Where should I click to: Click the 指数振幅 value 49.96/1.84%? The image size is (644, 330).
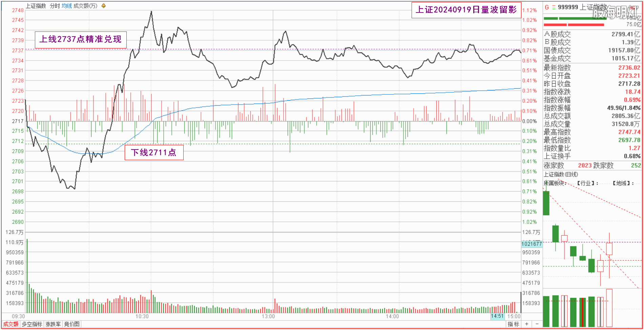click(x=624, y=108)
